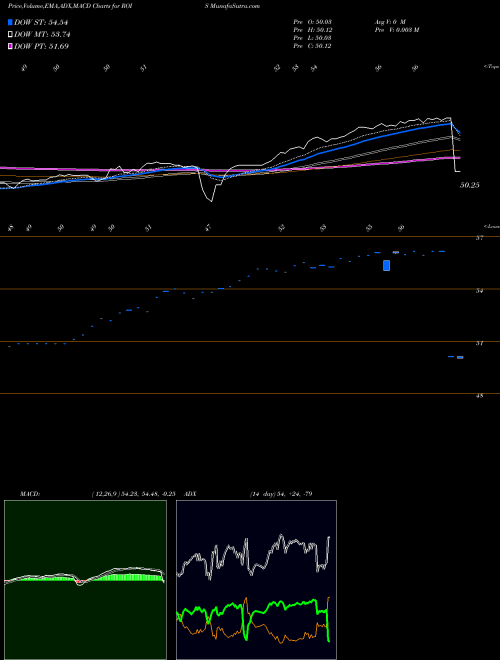Click the last small blue candle by 51
This screenshot has height=660, width=500.
click(460, 357)
